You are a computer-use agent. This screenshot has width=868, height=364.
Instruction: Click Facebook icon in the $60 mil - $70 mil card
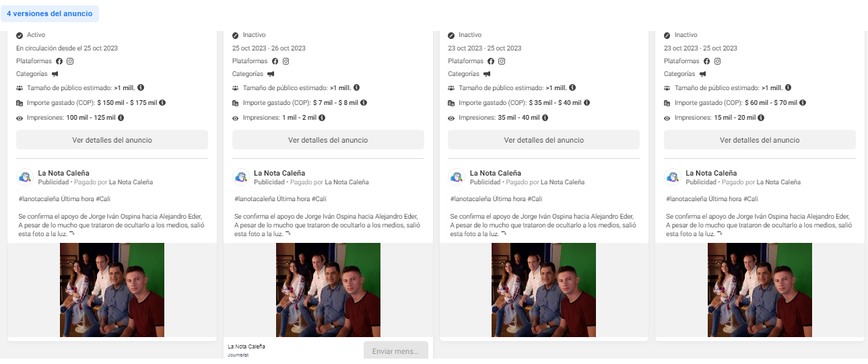[706, 61]
